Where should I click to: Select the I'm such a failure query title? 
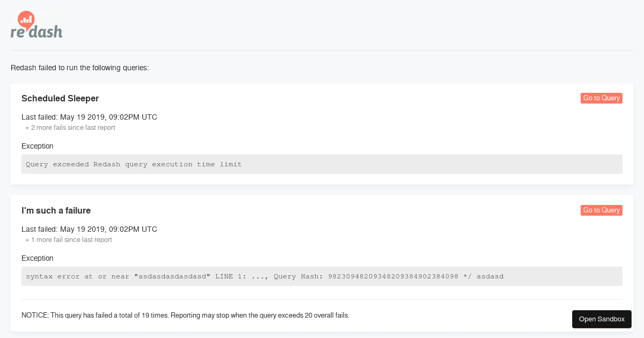pos(56,210)
